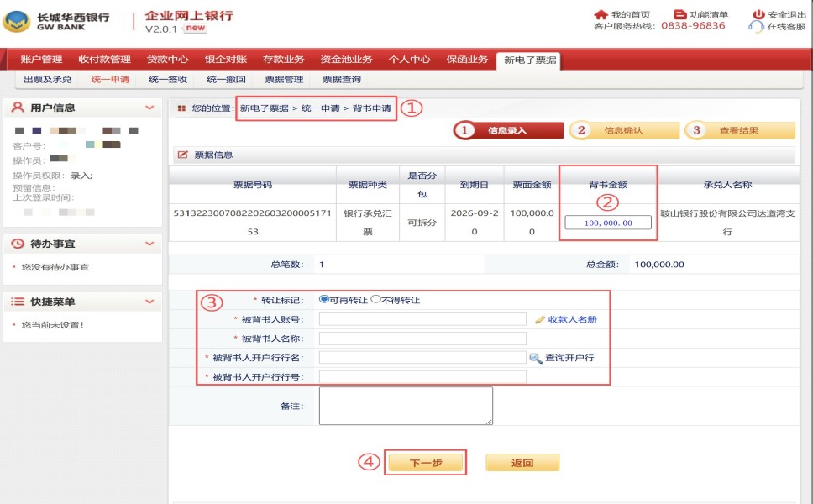Click the 票据信息 edit icon
813x504 pixels.
[x=183, y=155]
